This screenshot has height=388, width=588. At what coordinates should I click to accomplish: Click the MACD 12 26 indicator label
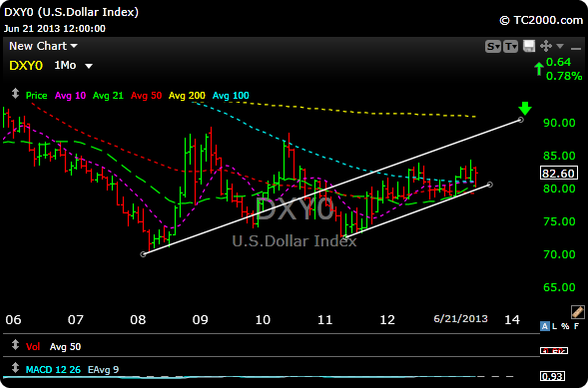pos(53,370)
